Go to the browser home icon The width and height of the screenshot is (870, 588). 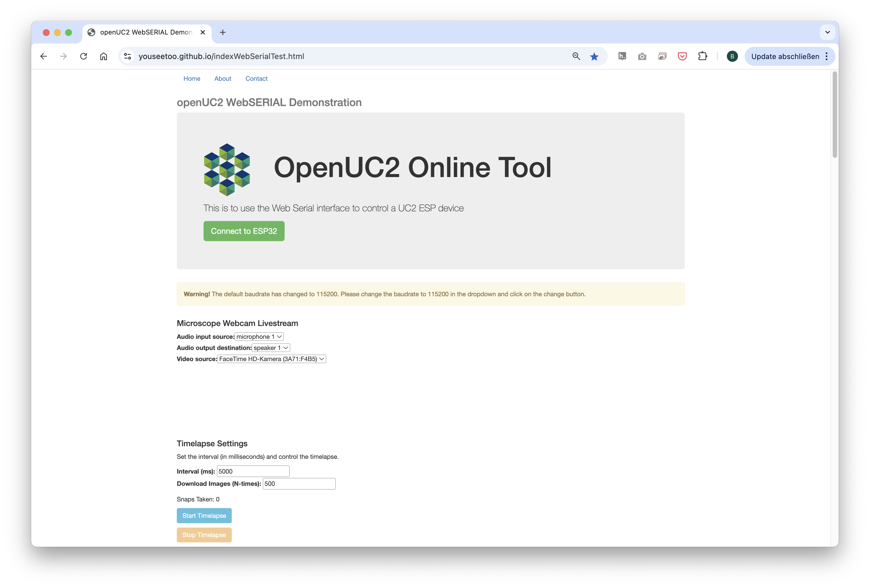(104, 56)
